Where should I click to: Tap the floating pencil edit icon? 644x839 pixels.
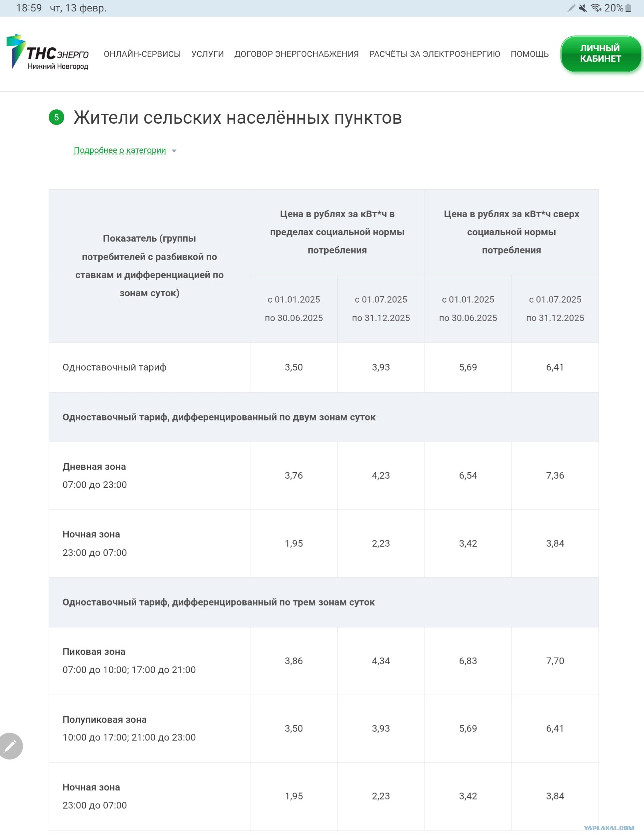click(x=10, y=746)
